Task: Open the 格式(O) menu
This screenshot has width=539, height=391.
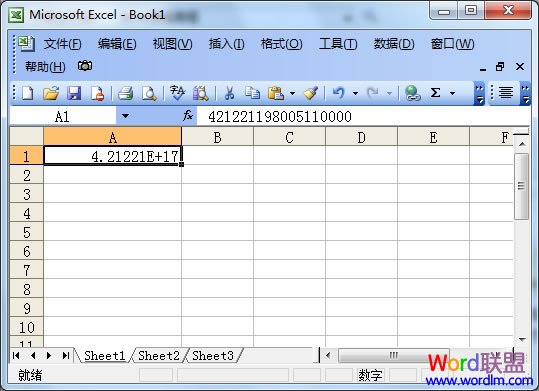Action: 281,44
